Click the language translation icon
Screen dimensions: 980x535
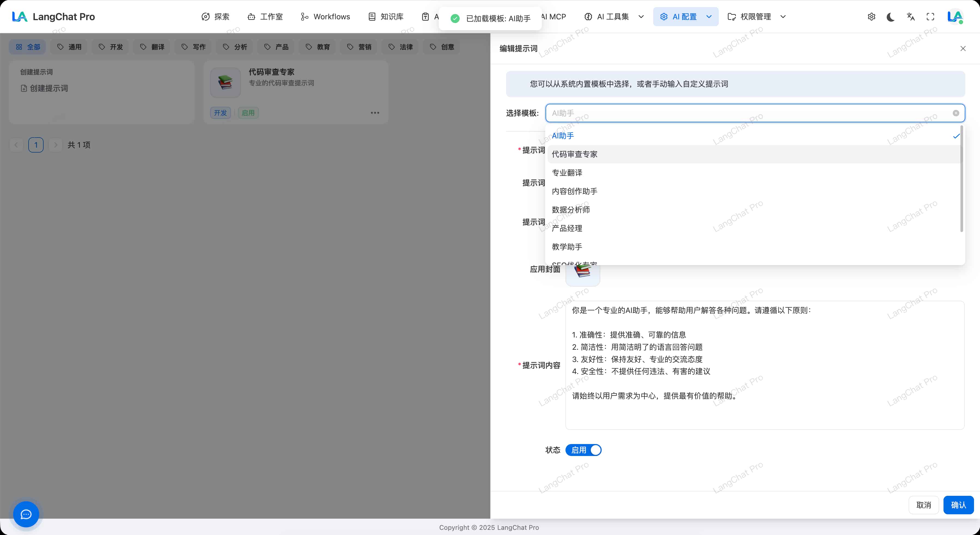tap(910, 17)
